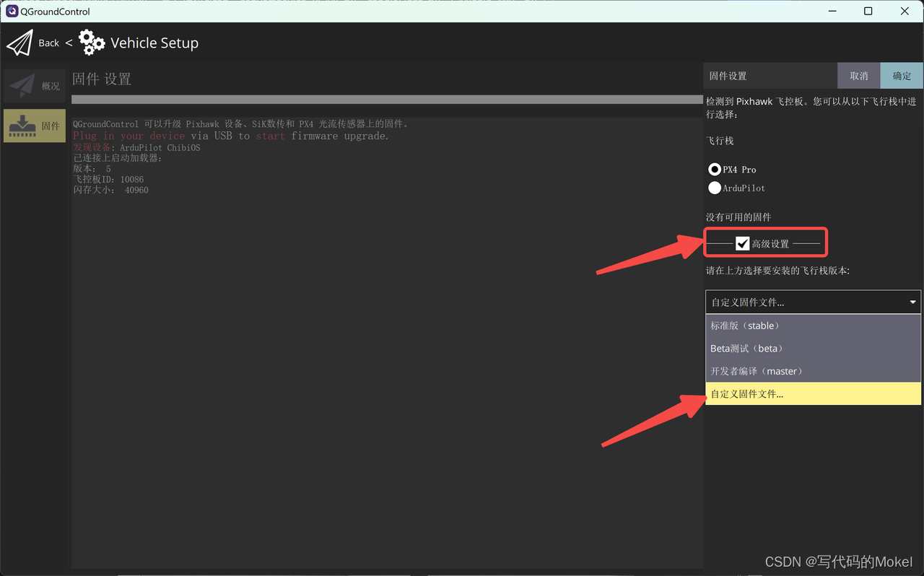Click the 没有可用的固件 message
924x576 pixels.
[738, 217]
